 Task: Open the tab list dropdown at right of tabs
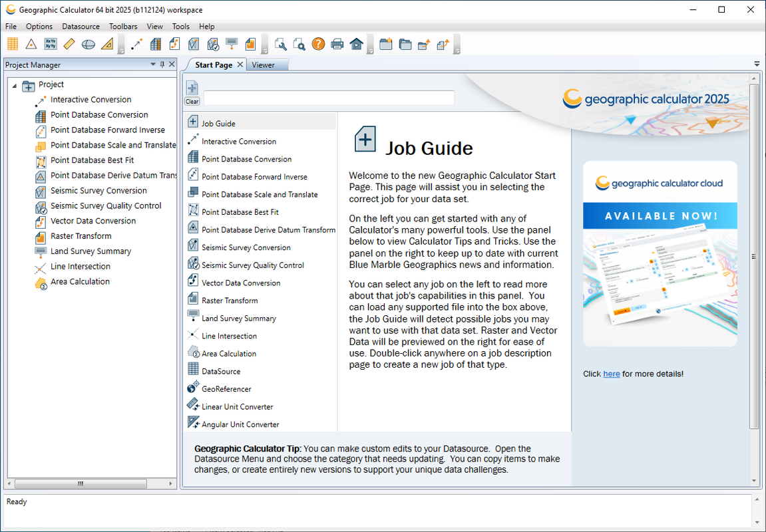(x=757, y=64)
